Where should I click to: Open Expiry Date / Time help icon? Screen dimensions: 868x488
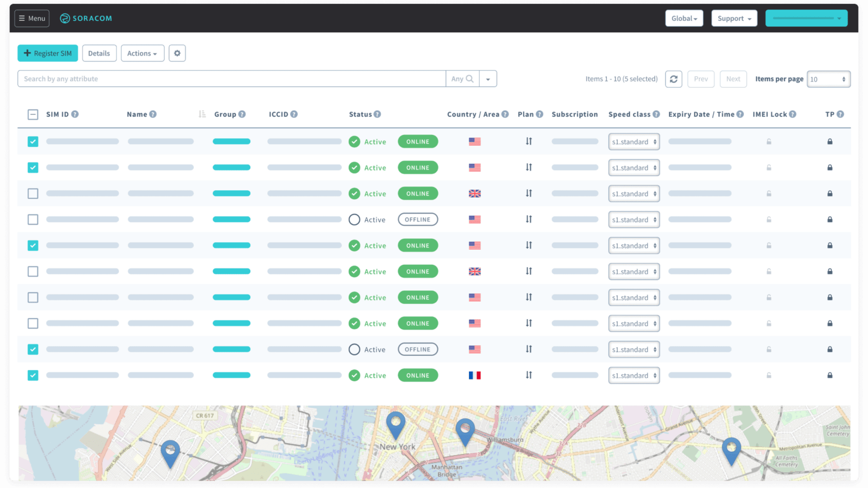[x=740, y=114]
